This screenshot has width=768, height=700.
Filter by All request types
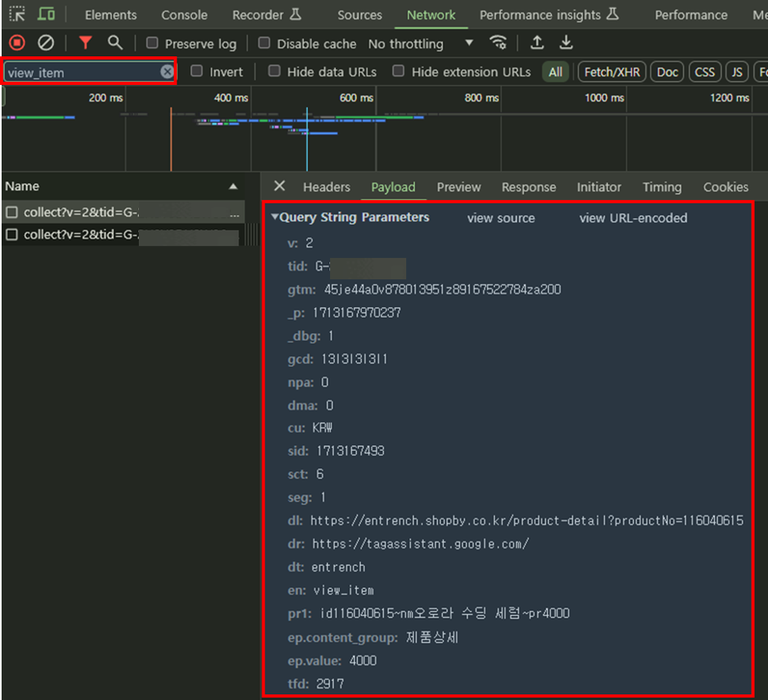tap(556, 72)
